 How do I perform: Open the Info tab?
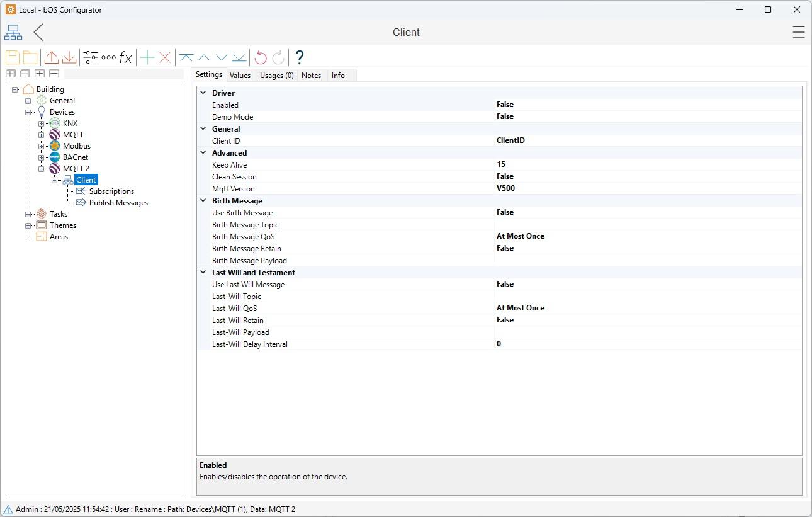point(338,76)
